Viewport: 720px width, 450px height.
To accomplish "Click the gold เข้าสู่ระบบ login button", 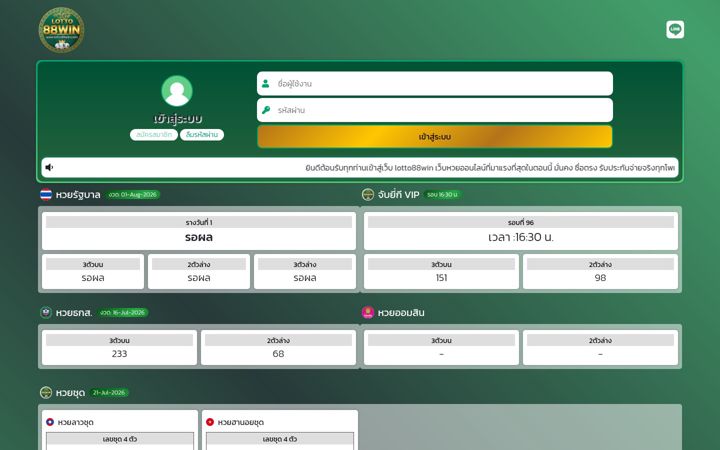I will coord(435,137).
